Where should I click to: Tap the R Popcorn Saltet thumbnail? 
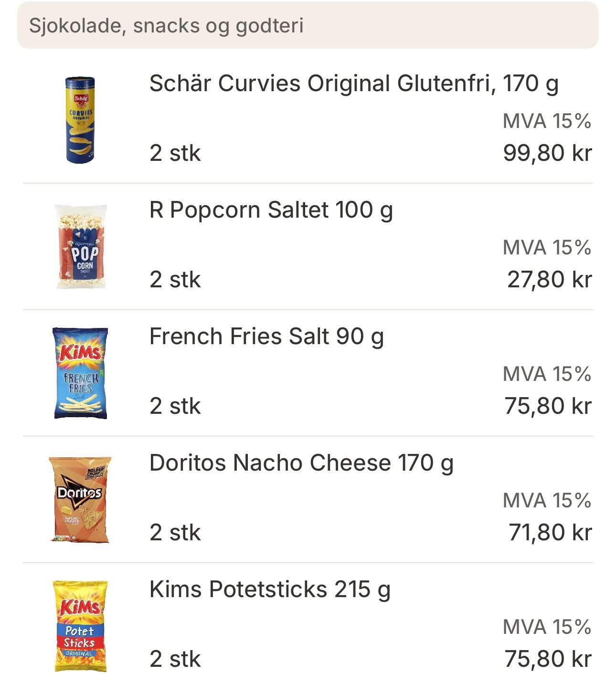(81, 246)
